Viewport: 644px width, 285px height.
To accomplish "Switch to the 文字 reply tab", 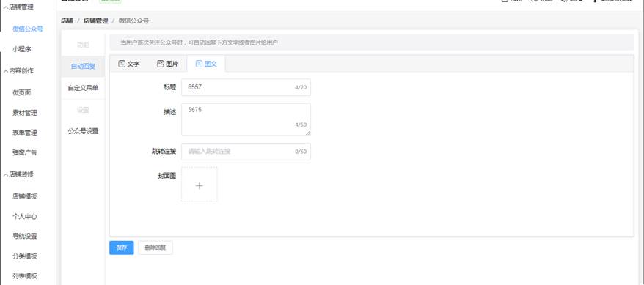I will pos(129,64).
